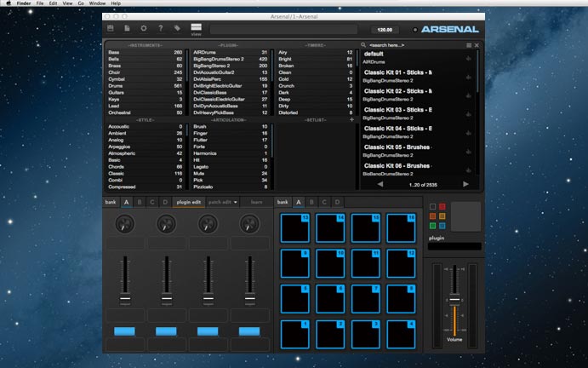Select Drums in the Instruments list
This screenshot has height=368, width=588.
[146, 86]
